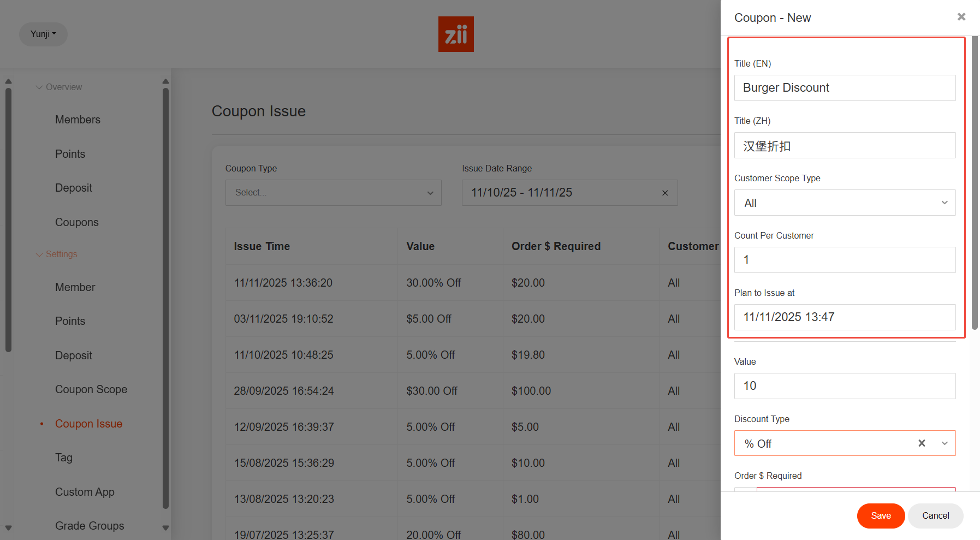Go to the Members page
Viewport: 980px width, 540px height.
coord(78,120)
